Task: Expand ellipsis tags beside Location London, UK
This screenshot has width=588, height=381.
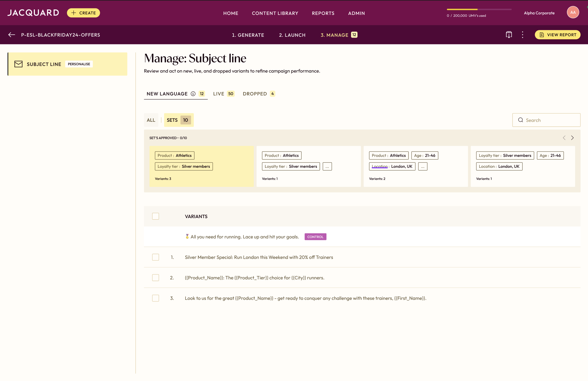Action: (x=422, y=166)
